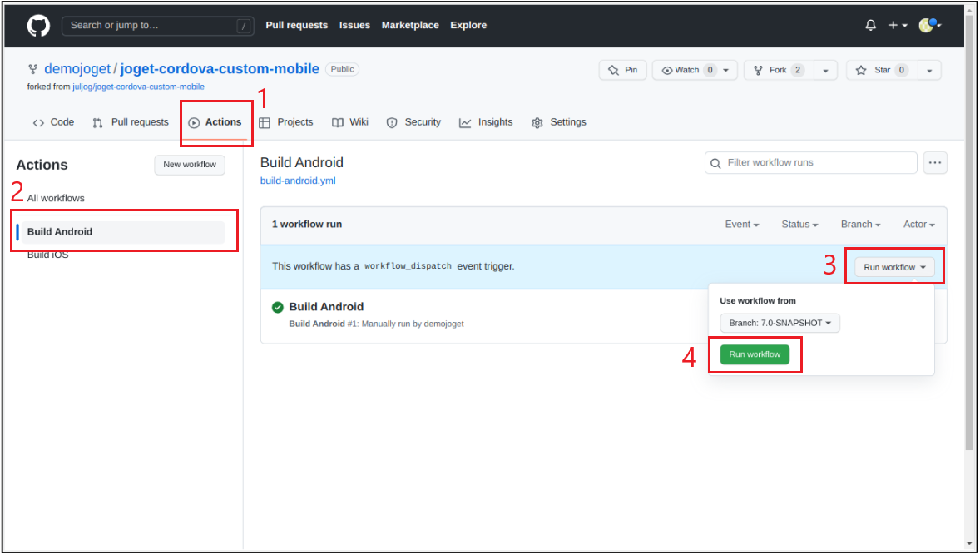Focus the Filter workflow runs field
This screenshot has height=554, width=980.
[810, 162]
